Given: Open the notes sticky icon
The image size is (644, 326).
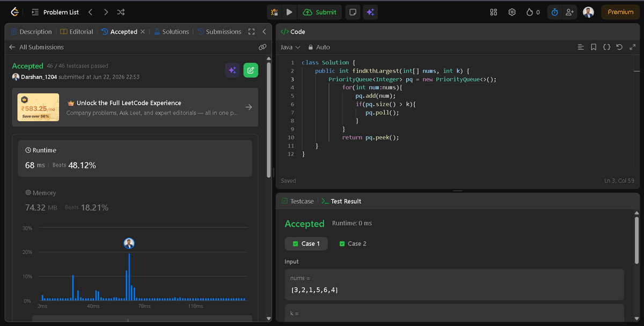Looking at the screenshot, I should (x=352, y=12).
